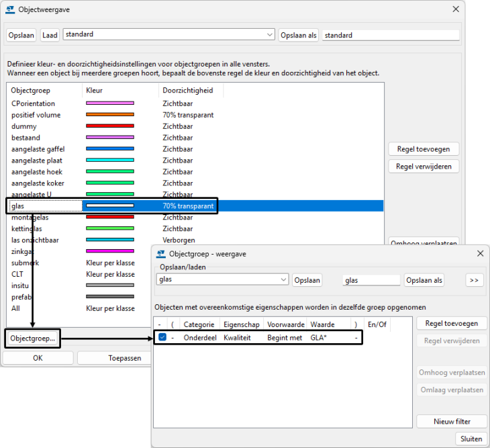Click the dummy red color swatch
This screenshot has height=448, width=490.
pos(110,126)
